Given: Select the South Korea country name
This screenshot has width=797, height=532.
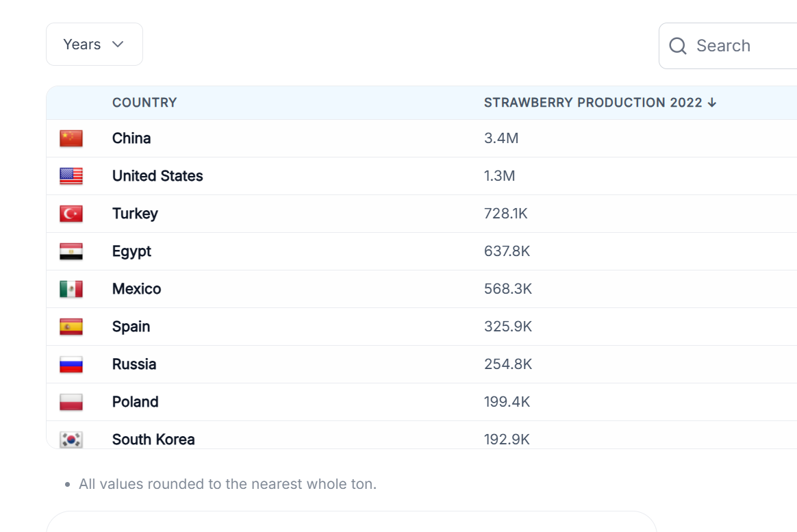Looking at the screenshot, I should click(153, 439).
